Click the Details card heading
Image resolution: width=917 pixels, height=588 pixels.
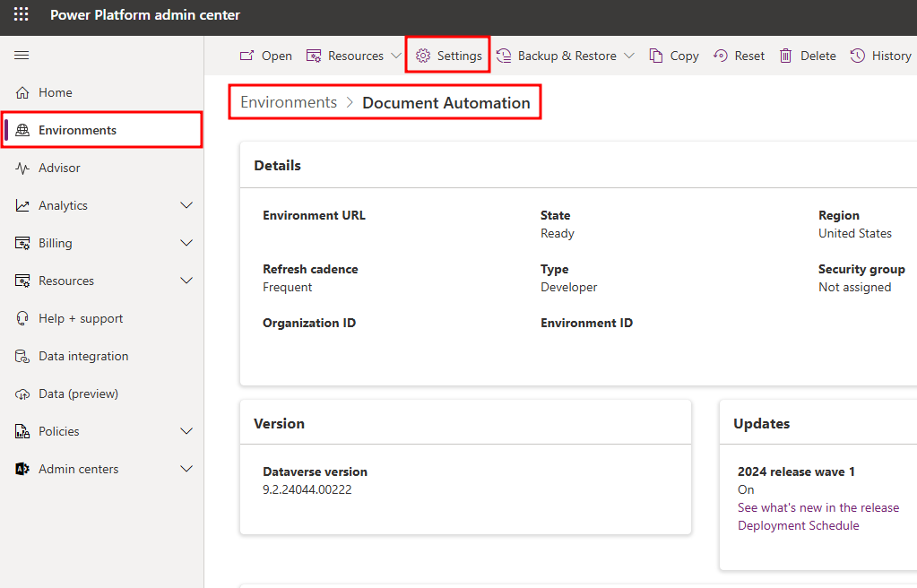(277, 166)
